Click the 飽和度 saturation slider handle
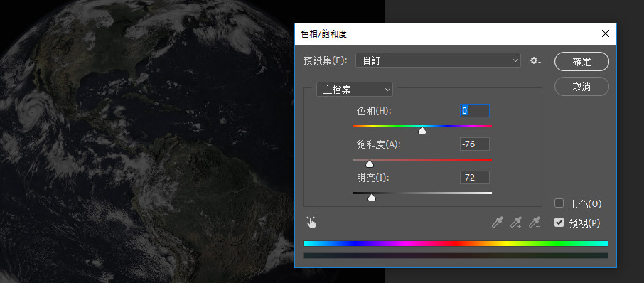The image size is (644, 283). (370, 164)
